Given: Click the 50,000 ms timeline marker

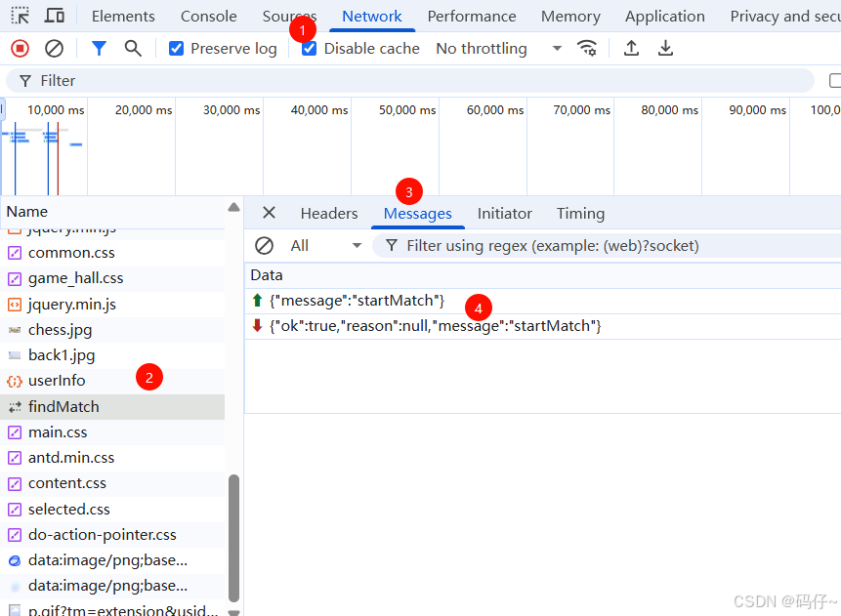Looking at the screenshot, I should (407, 110).
